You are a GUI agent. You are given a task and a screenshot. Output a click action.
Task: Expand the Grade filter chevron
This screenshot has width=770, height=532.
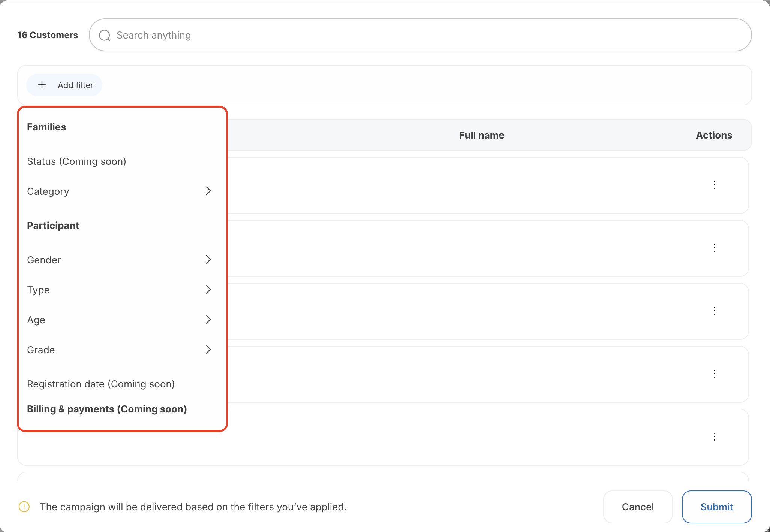coord(208,350)
